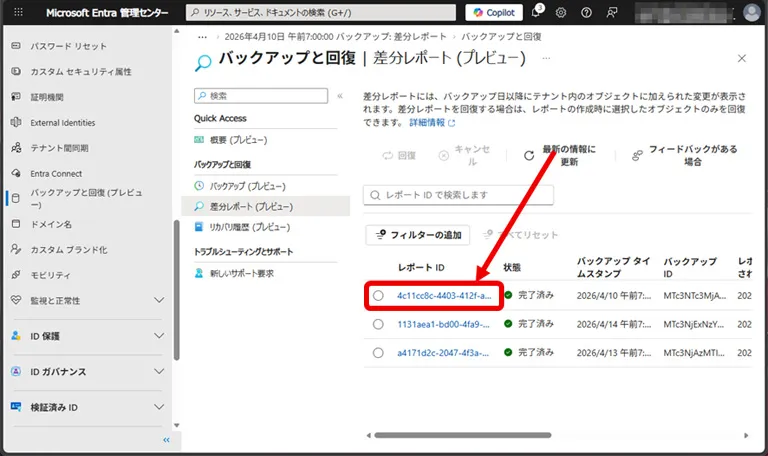
Task: Collapse the blade menu chevron
Action: pos(340,96)
